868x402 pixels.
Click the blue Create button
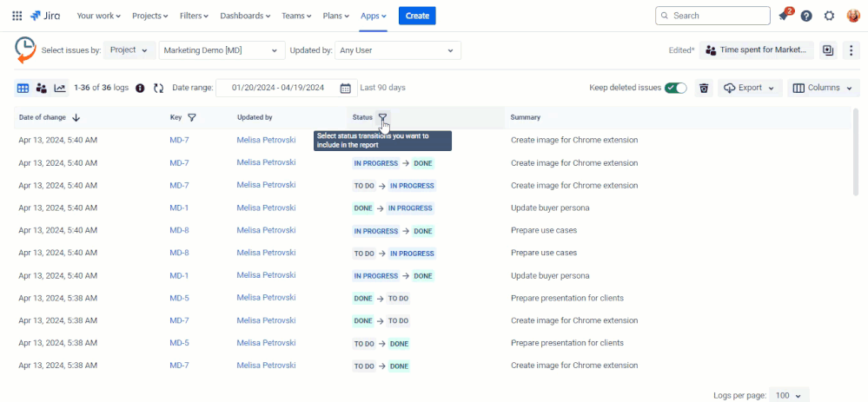pos(417,16)
